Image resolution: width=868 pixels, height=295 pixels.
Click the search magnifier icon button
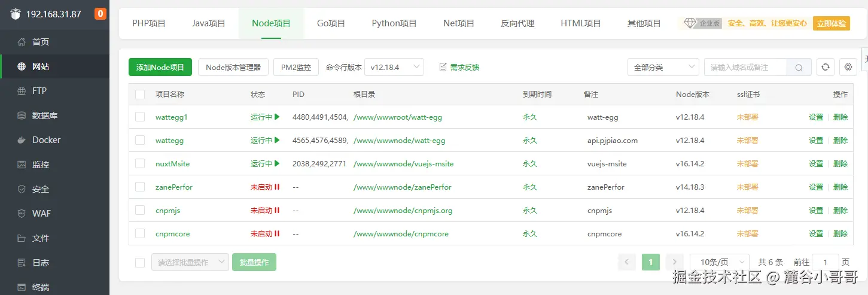coord(799,67)
